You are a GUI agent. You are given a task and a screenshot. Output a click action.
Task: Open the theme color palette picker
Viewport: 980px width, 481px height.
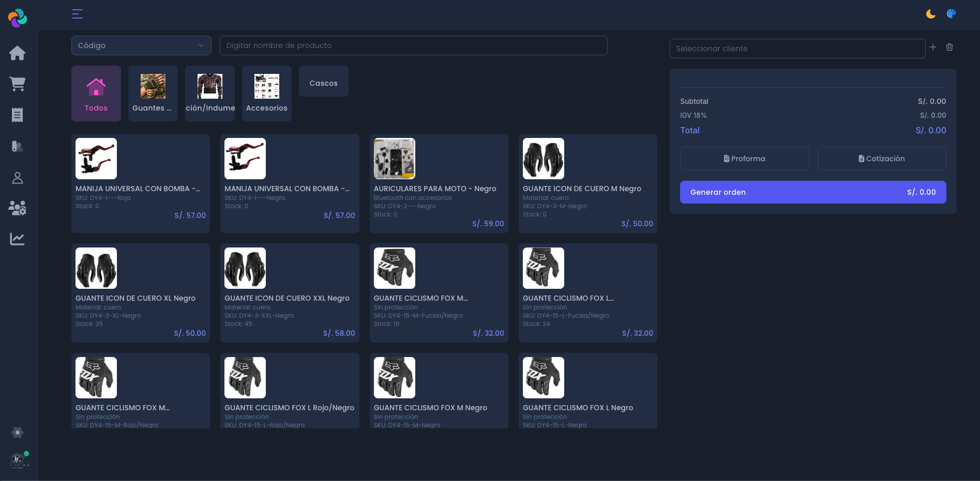click(x=951, y=14)
